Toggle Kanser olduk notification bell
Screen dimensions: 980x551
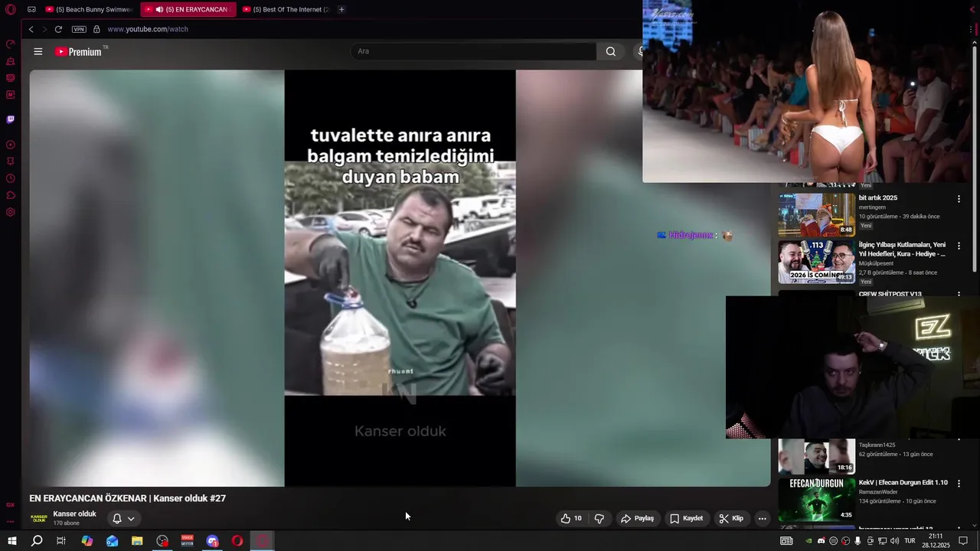(116, 518)
